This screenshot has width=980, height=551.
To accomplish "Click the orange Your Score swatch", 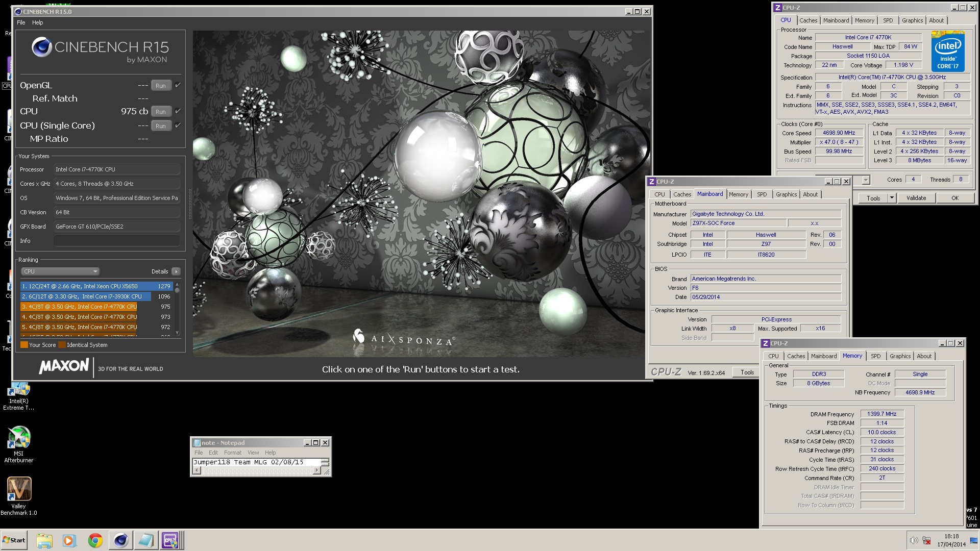I will [24, 345].
